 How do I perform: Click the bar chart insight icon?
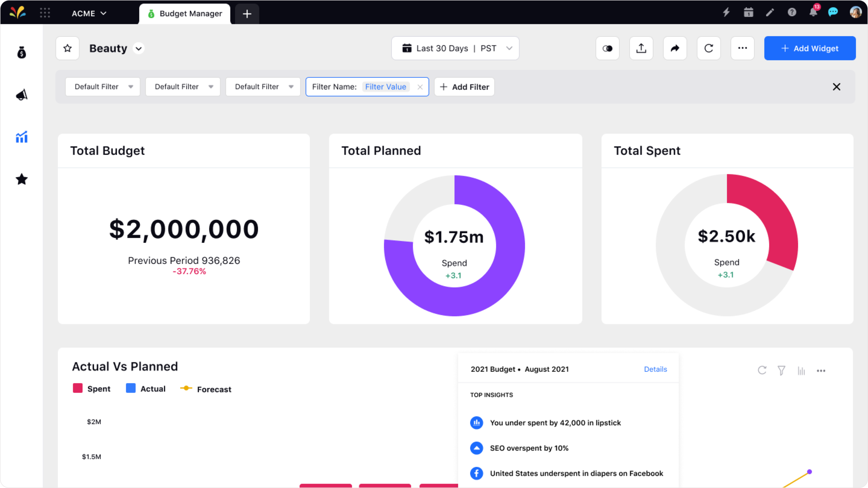tap(476, 423)
